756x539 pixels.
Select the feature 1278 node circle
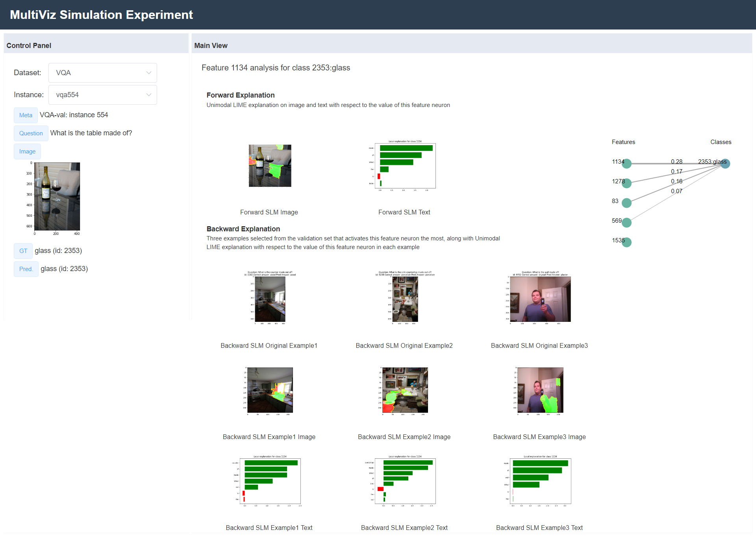626,183
